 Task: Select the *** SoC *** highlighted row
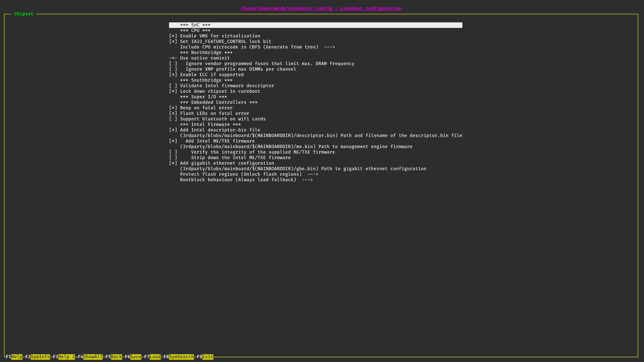[315, 25]
